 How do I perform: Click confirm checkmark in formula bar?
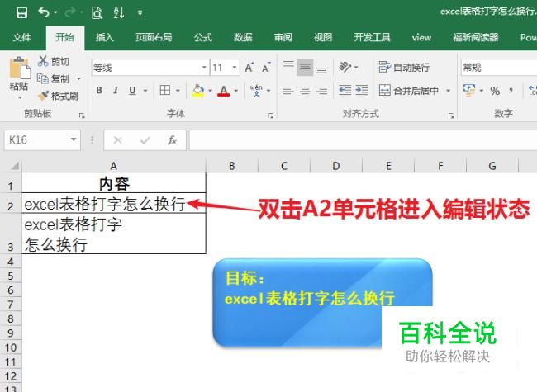pos(145,140)
